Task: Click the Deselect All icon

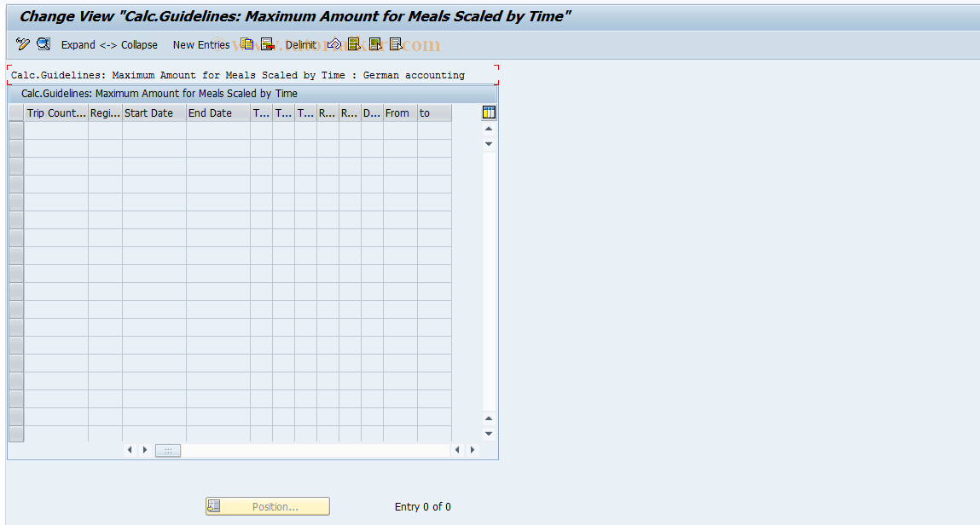Action: [396, 43]
